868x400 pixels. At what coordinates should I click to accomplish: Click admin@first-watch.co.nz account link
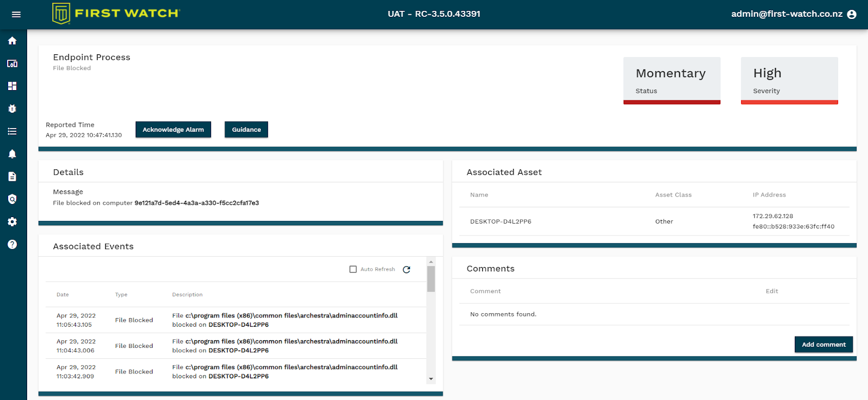(x=787, y=14)
